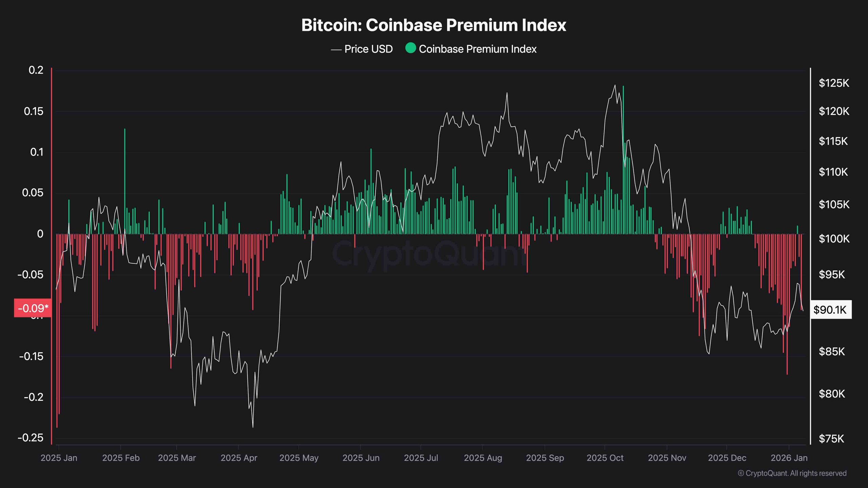Select the 2025 Oct x-axis label
Viewport: 868px width, 488px height.
click(605, 458)
